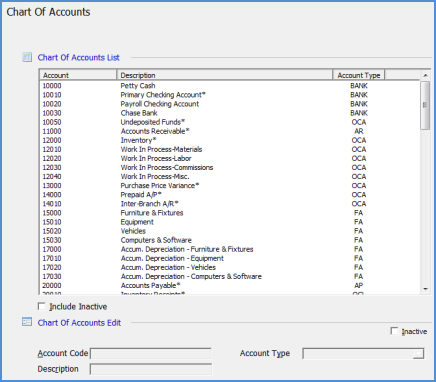436x382 pixels.
Task: Sort by the Account column header
Action: [78, 75]
